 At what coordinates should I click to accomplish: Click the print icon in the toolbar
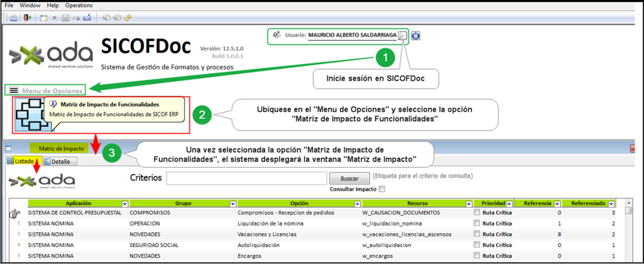pyautogui.click(x=14, y=18)
